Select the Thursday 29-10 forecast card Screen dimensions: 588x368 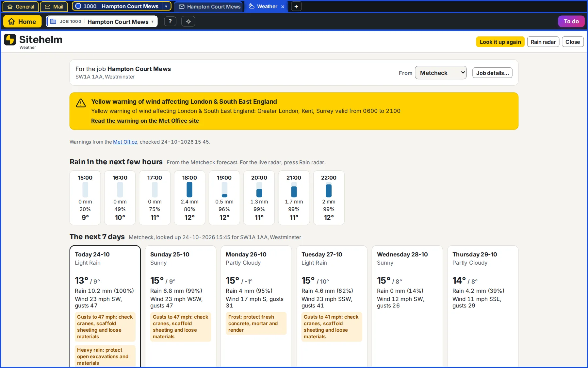click(x=482, y=307)
